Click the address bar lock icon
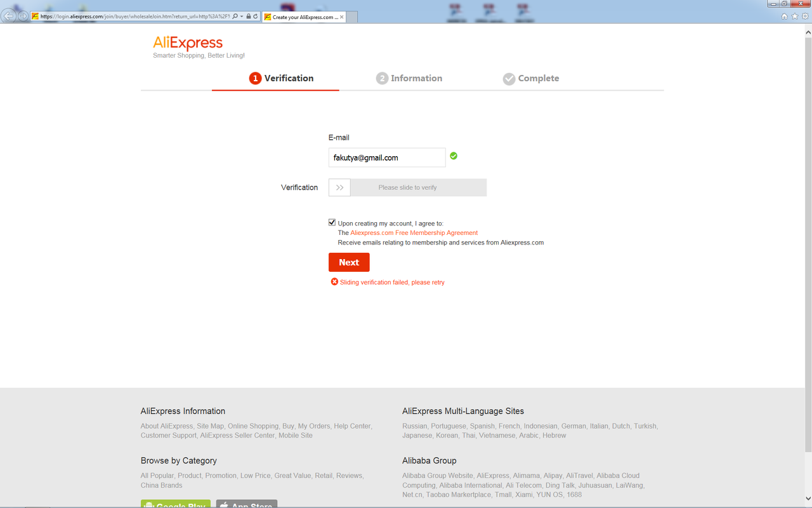The height and width of the screenshot is (508, 812). click(249, 17)
